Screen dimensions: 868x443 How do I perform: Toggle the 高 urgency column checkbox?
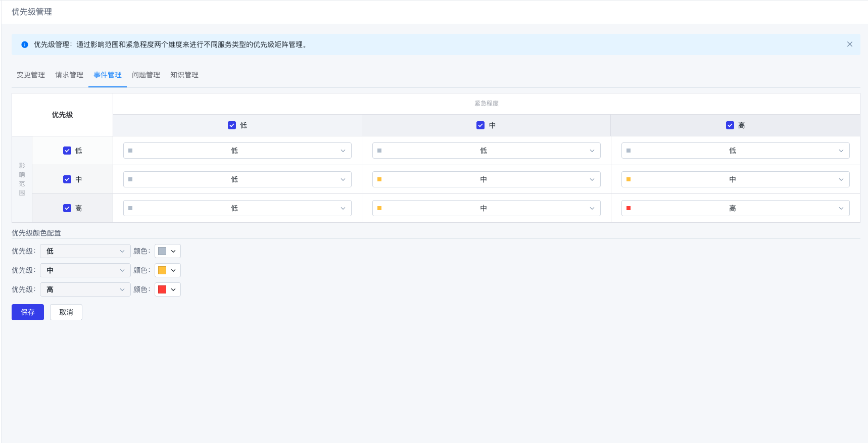(x=730, y=125)
